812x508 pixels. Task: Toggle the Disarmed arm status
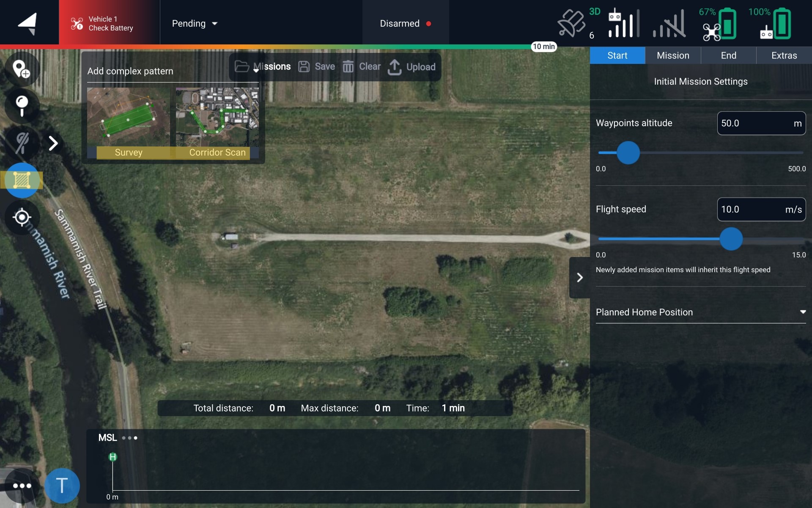[405, 24]
